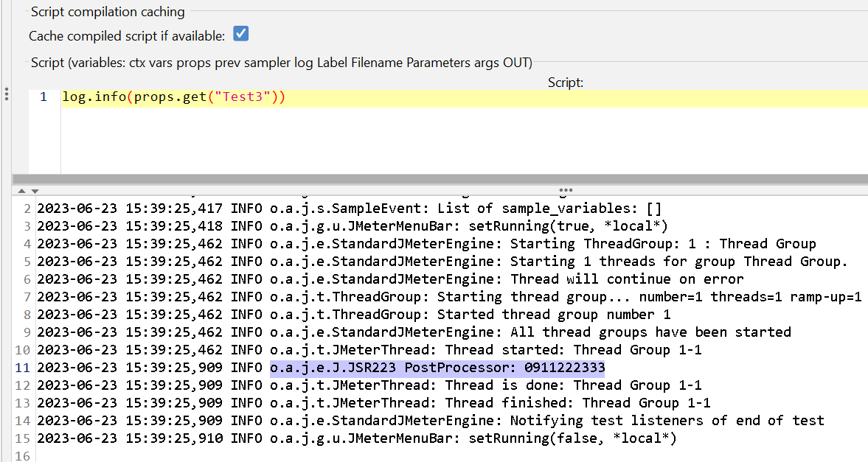Viewport: 868px width, 462px height.
Task: Click the down arrow on log panel divider
Action: (x=34, y=192)
